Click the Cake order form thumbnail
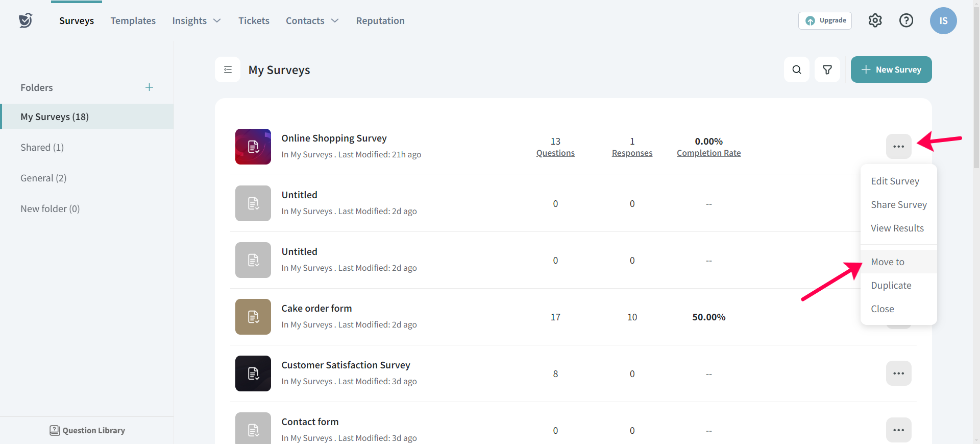 pyautogui.click(x=253, y=317)
